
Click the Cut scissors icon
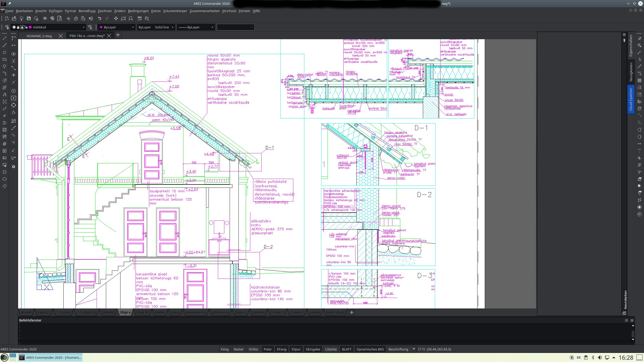[68, 18]
